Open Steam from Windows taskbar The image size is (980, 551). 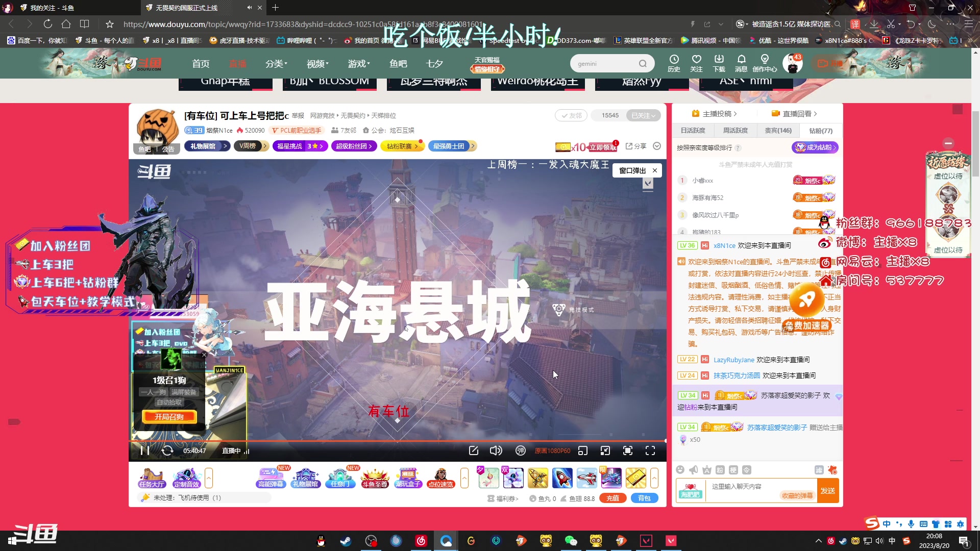(346, 541)
